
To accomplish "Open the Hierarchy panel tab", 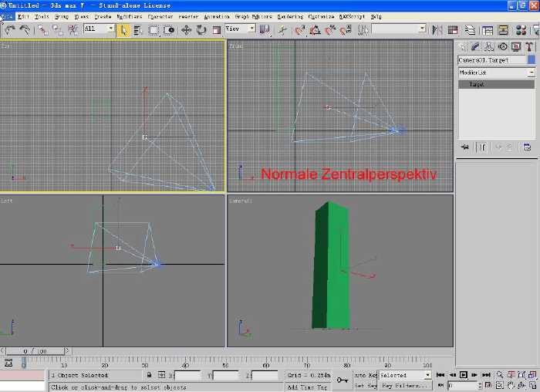I will coord(489,47).
